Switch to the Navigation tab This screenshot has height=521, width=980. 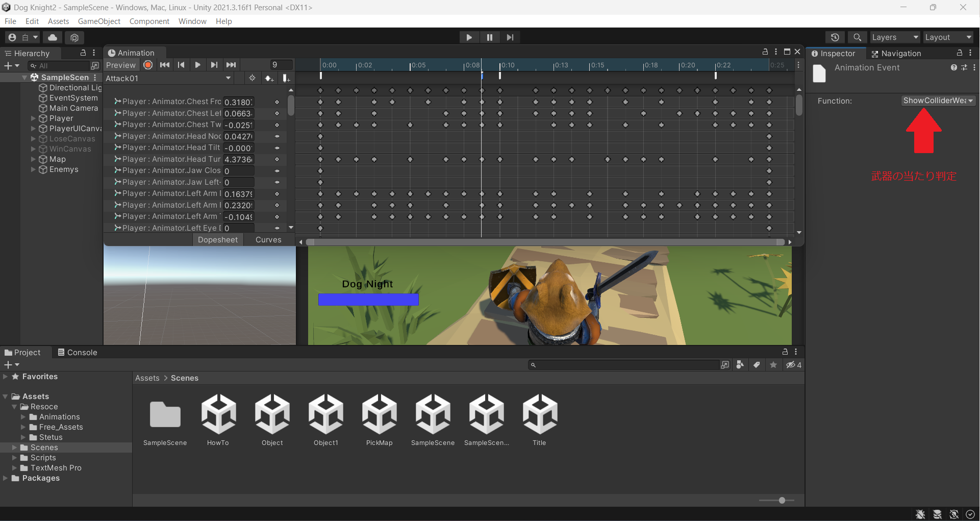click(896, 53)
